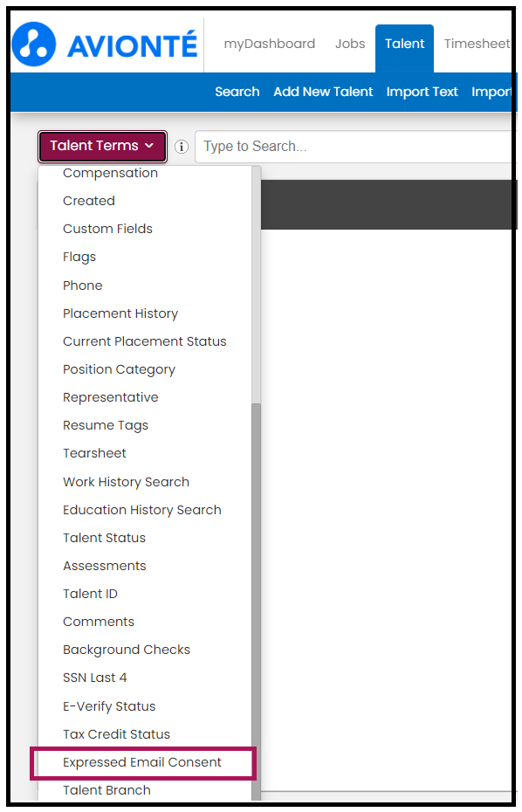Click inside the Type to Search field
This screenshot has width=522, height=812.
pos(355,147)
